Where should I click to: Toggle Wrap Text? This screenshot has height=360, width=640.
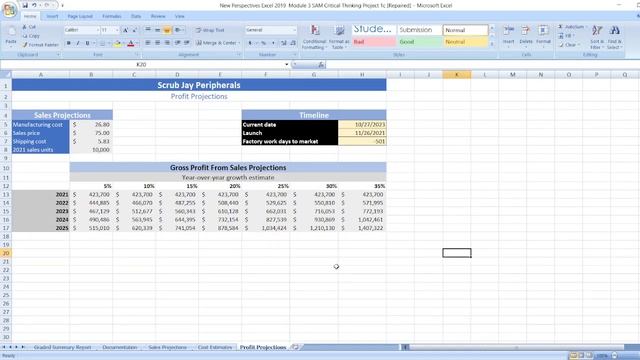pos(210,30)
